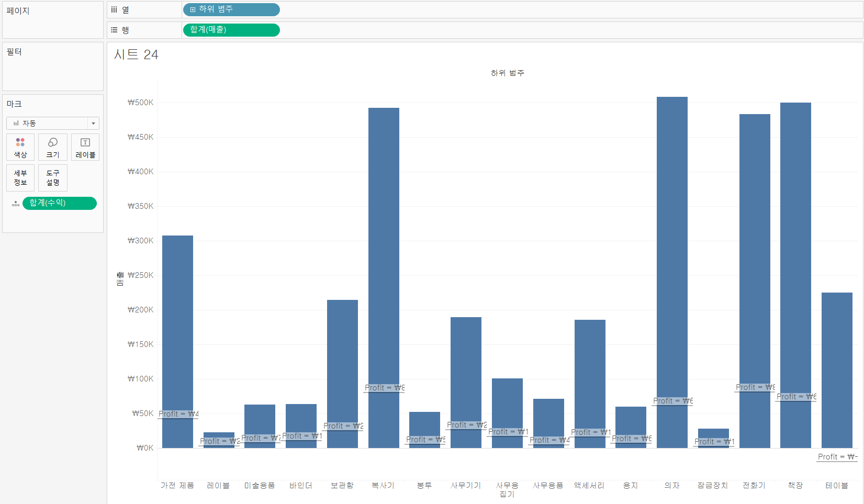The image size is (864, 504).
Task: Click the Filters (필터) shelf header
Action: 14,52
